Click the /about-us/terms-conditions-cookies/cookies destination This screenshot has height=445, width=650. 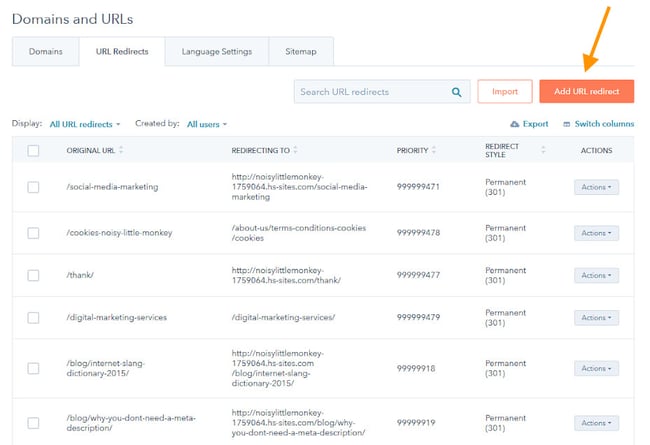pos(299,233)
